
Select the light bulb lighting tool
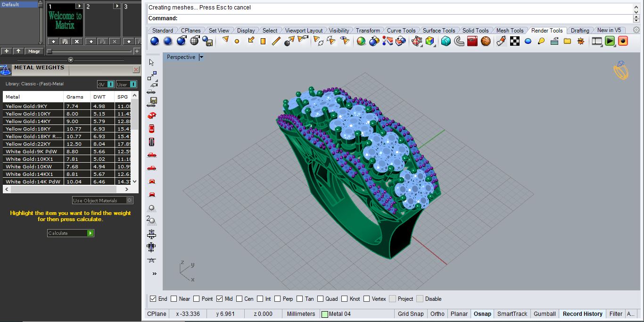[x=541, y=41]
